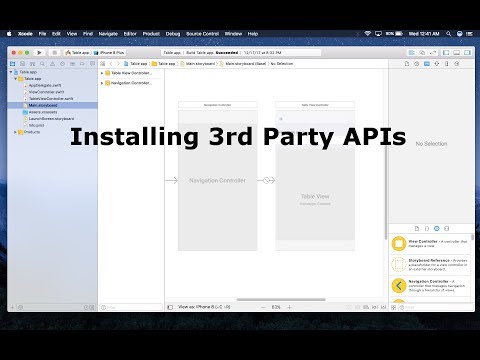The height and width of the screenshot is (360, 480).
Task: Open the Debug navigator tab
Action: (x=72, y=64)
